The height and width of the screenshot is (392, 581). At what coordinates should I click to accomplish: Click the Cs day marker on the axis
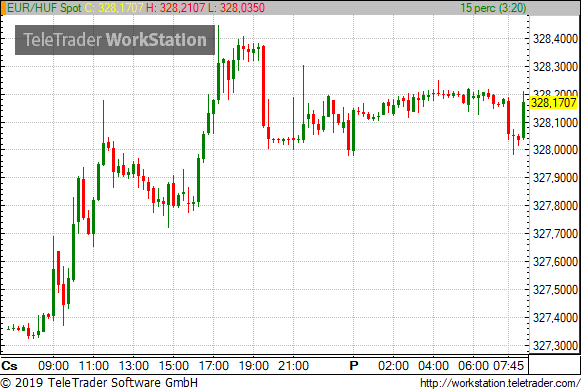click(x=9, y=366)
